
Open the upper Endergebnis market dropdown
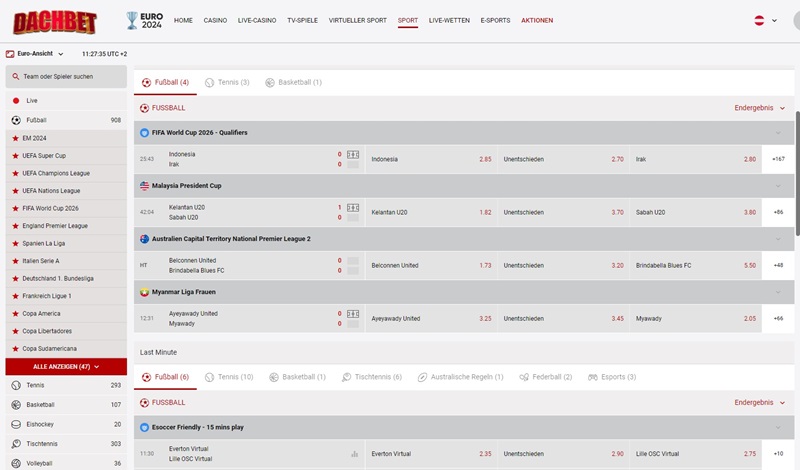click(x=759, y=108)
